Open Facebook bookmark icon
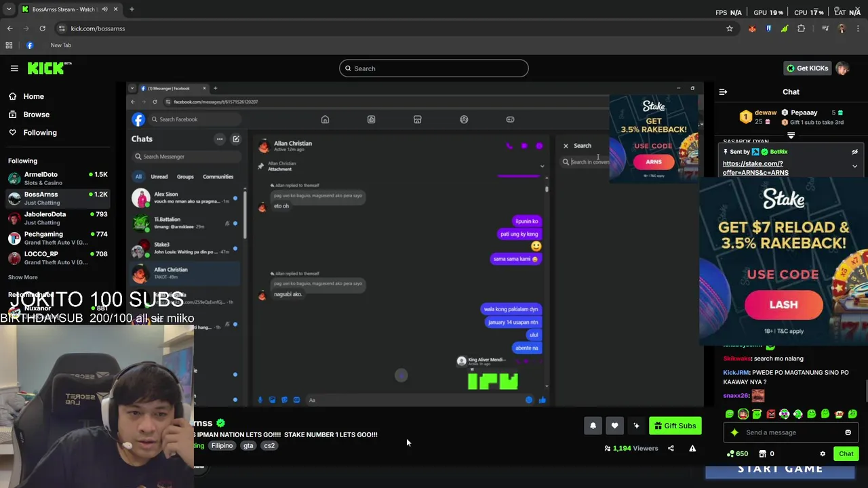This screenshot has width=868, height=488. (30, 45)
